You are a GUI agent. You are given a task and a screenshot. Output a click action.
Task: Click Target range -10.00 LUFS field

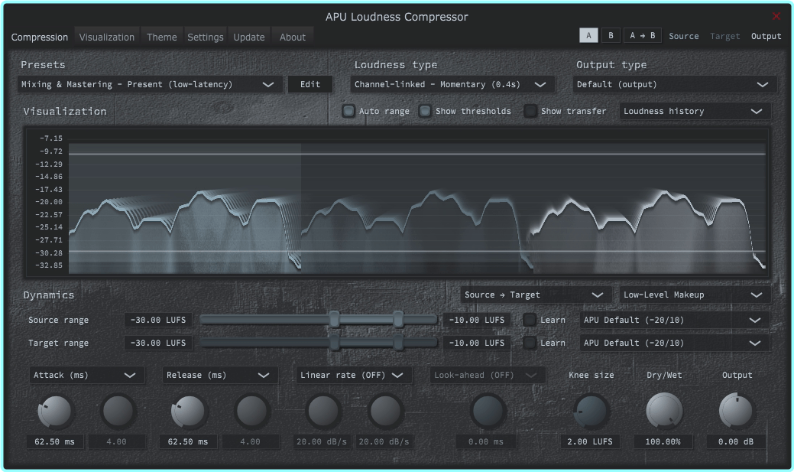[x=477, y=343]
